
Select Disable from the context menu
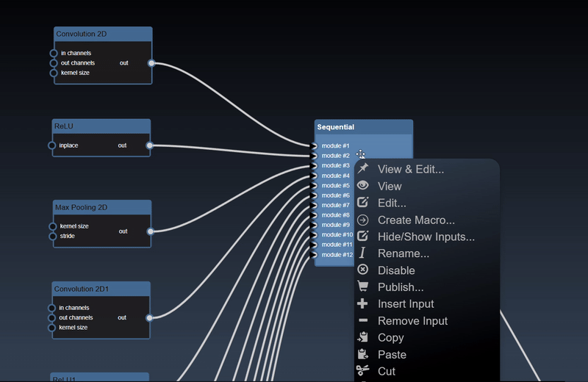(x=396, y=270)
